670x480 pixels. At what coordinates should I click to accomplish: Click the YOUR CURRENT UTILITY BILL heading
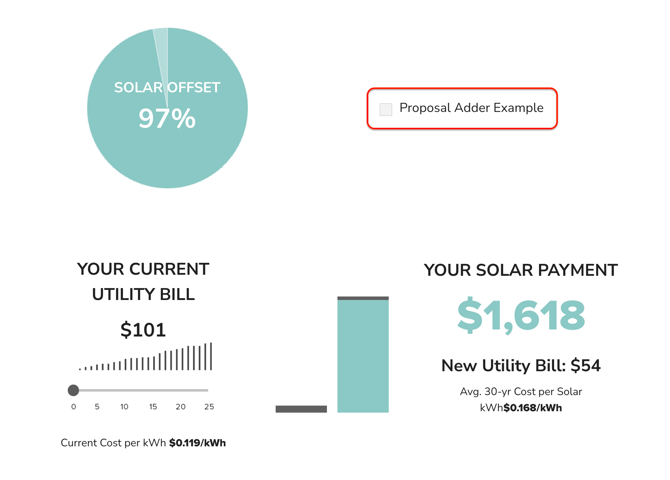[x=143, y=282]
